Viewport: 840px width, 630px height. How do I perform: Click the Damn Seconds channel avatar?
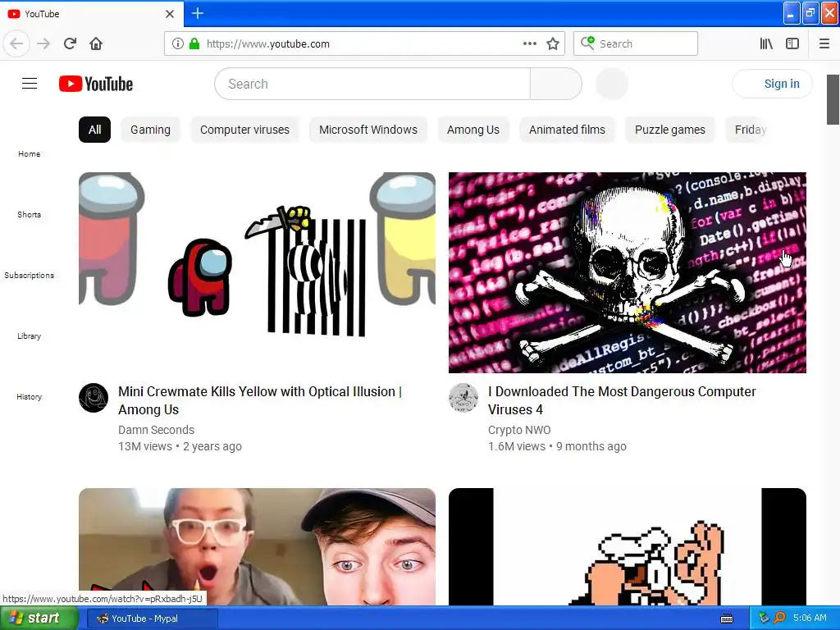click(94, 398)
